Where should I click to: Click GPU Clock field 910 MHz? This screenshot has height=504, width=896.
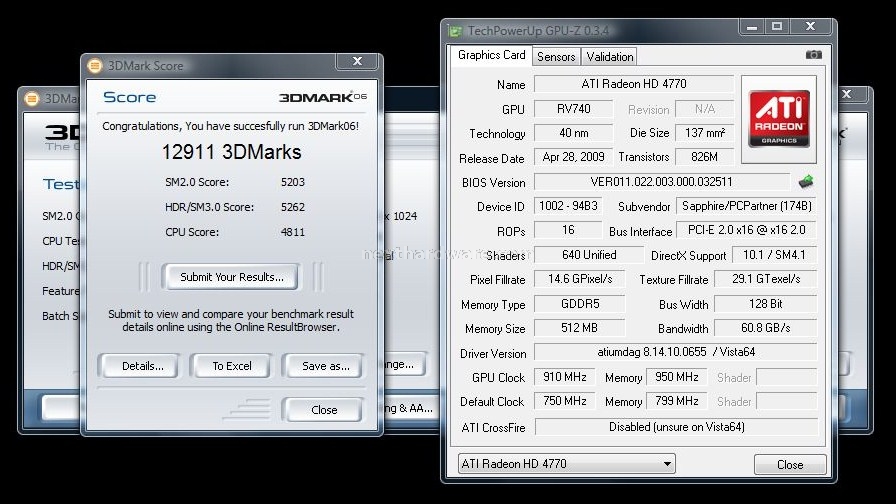tap(565, 377)
